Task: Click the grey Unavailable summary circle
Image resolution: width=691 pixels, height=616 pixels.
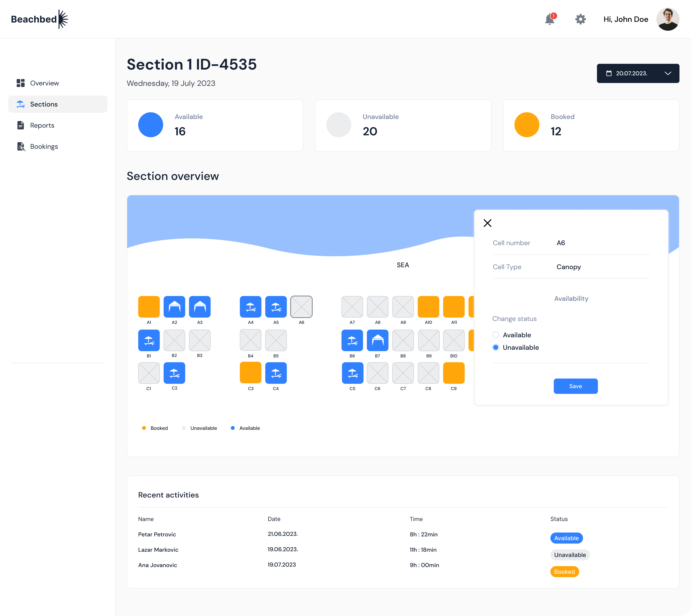Action: (339, 125)
